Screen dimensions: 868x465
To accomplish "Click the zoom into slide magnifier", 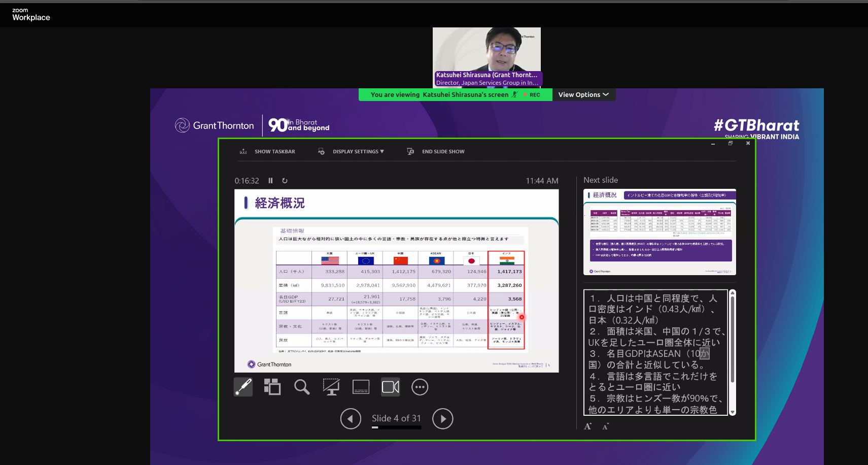I will 302,387.
